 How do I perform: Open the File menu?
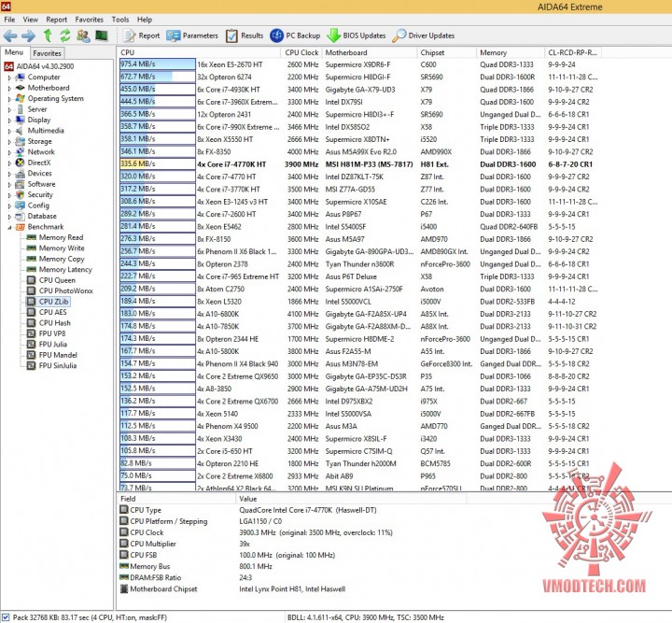coord(9,20)
